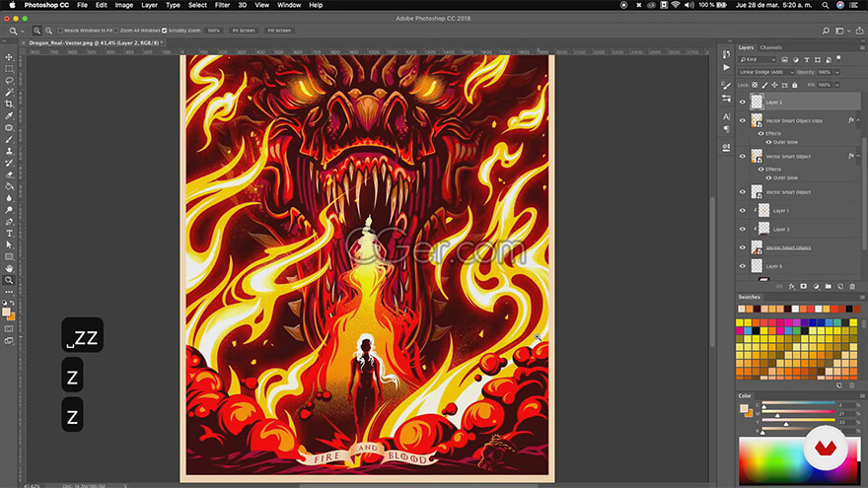Select the Rectangular Marquee tool
Image resolution: width=868 pixels, height=488 pixels.
coord(9,69)
